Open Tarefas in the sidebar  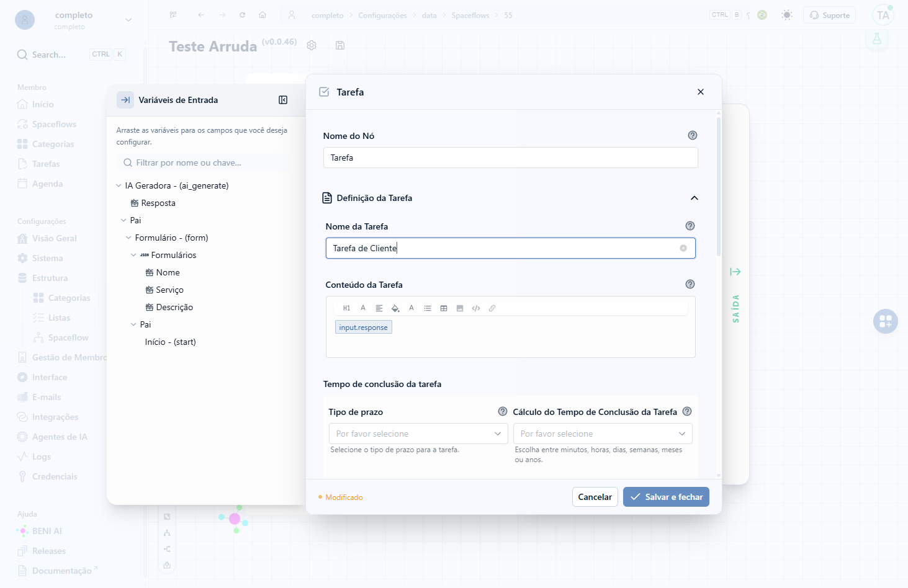click(46, 164)
